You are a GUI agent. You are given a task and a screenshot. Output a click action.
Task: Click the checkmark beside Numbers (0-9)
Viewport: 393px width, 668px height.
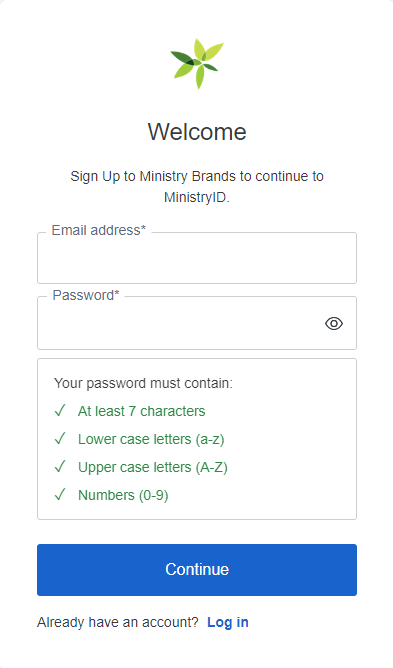click(x=60, y=495)
